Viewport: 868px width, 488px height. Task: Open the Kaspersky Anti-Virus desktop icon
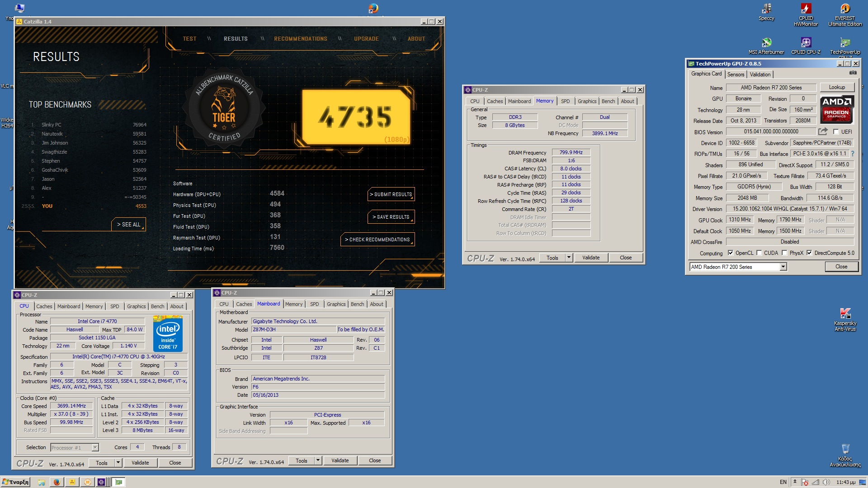pyautogui.click(x=845, y=319)
